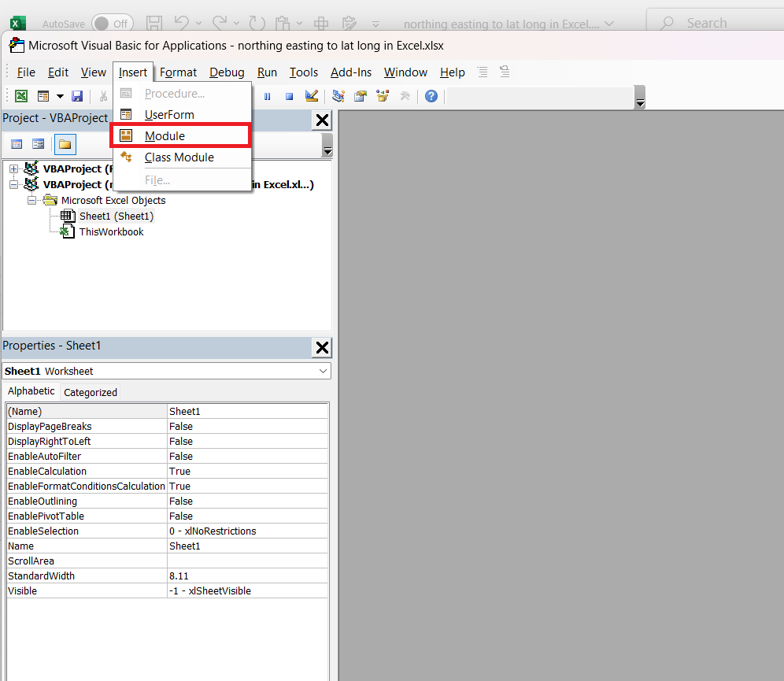Click EnableCalculation value True

(x=247, y=472)
